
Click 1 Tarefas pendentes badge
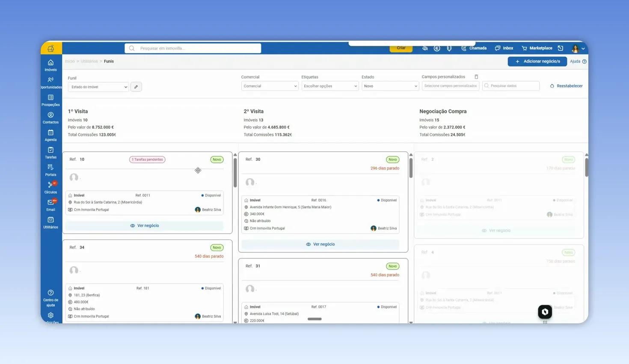point(147,160)
